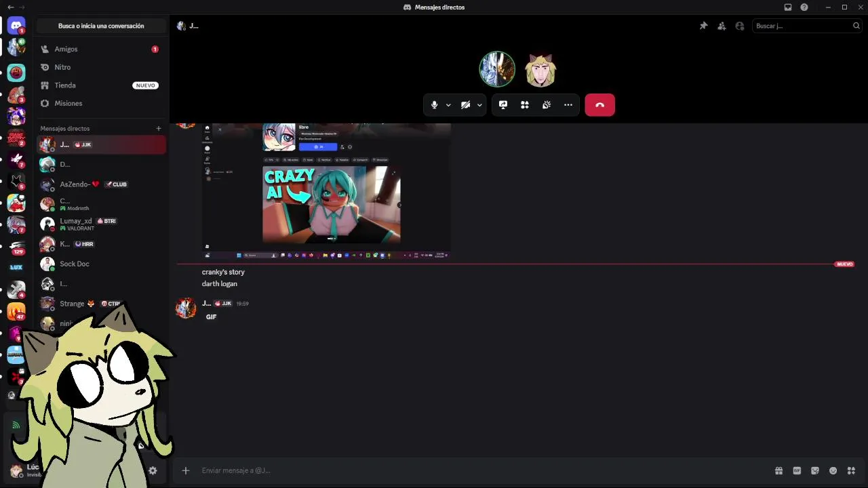Open user settings gear icon
The width and height of the screenshot is (868, 488).
click(153, 470)
